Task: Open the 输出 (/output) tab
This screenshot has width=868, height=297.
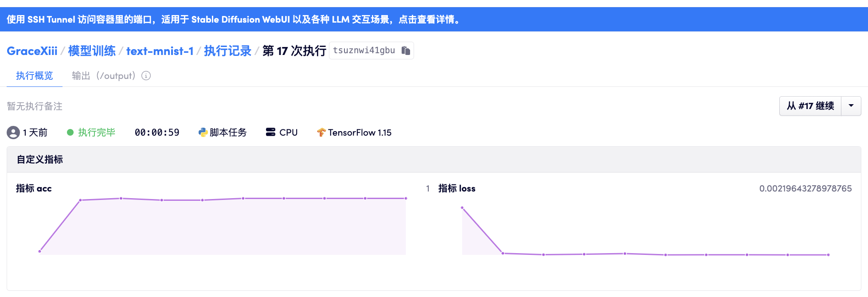Action: click(x=103, y=76)
